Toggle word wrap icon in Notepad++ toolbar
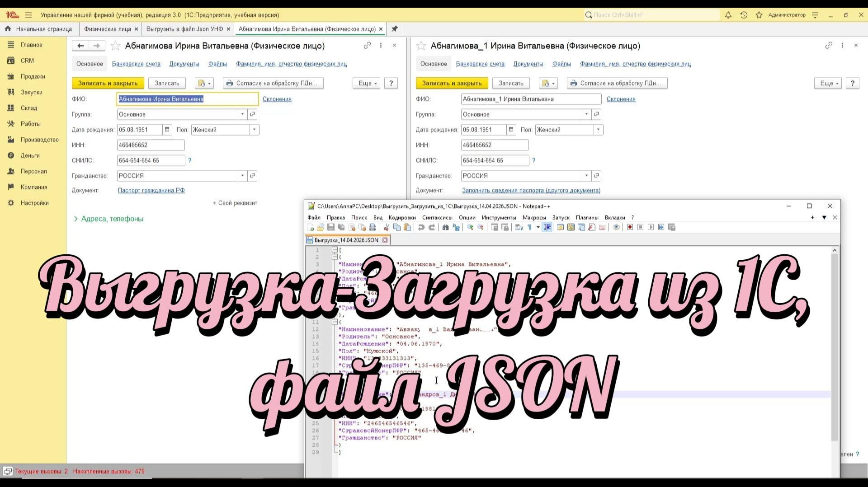868x487 pixels. [519, 227]
